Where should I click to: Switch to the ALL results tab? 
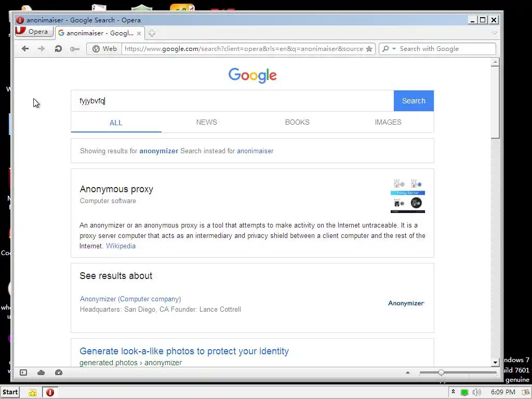click(116, 123)
